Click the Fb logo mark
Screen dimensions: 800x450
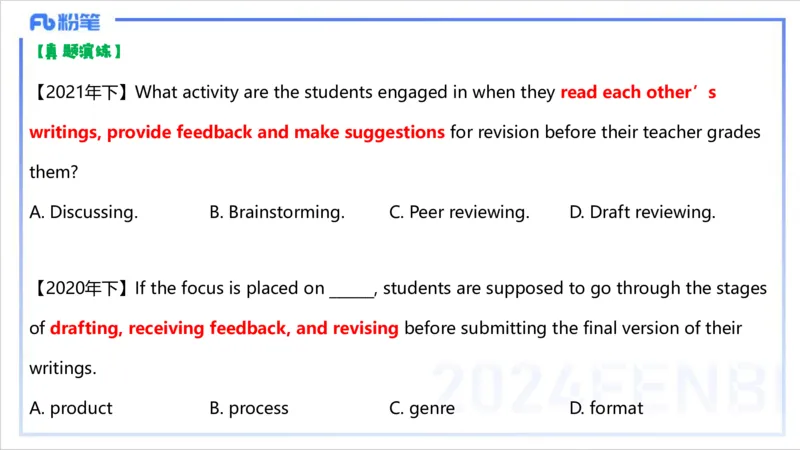[43, 21]
